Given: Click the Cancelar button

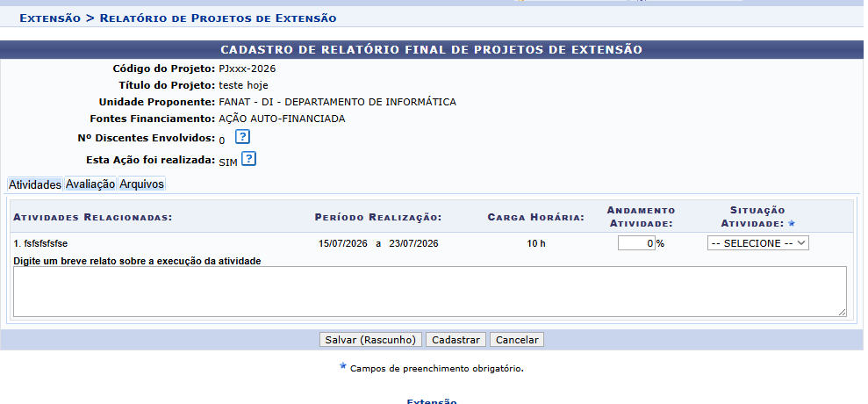Looking at the screenshot, I should pyautogui.click(x=516, y=340).
